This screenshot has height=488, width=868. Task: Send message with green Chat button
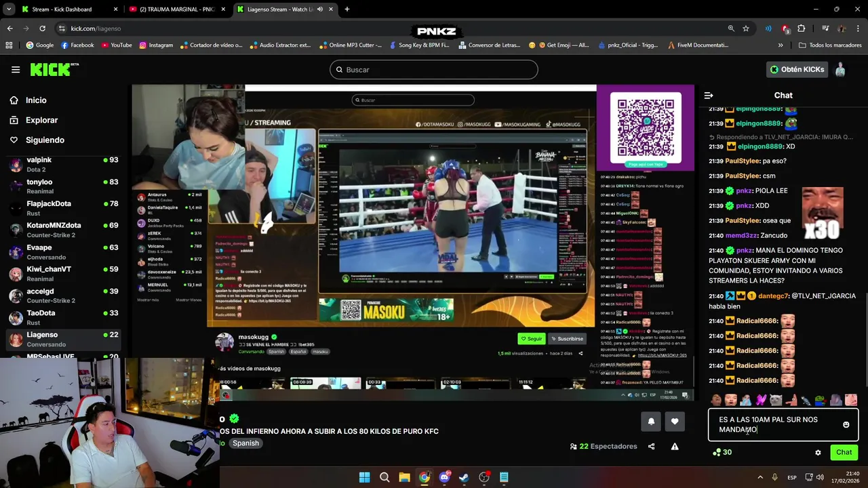(844, 452)
